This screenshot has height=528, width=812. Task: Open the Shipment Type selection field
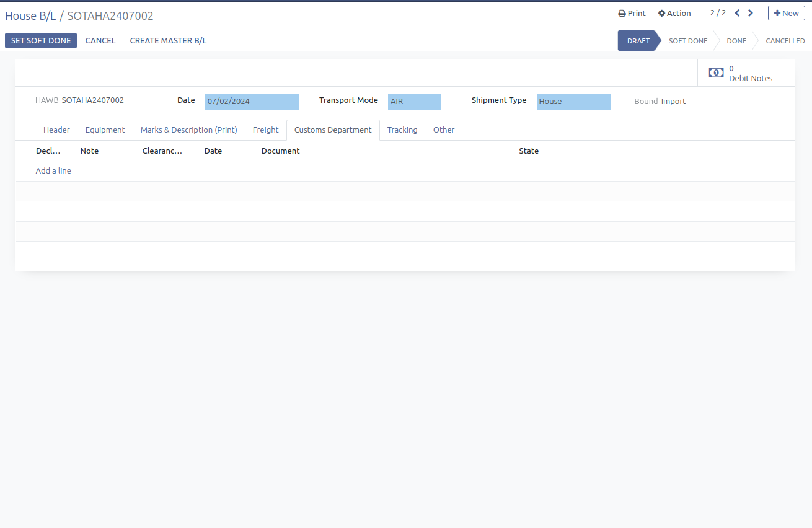(573, 102)
